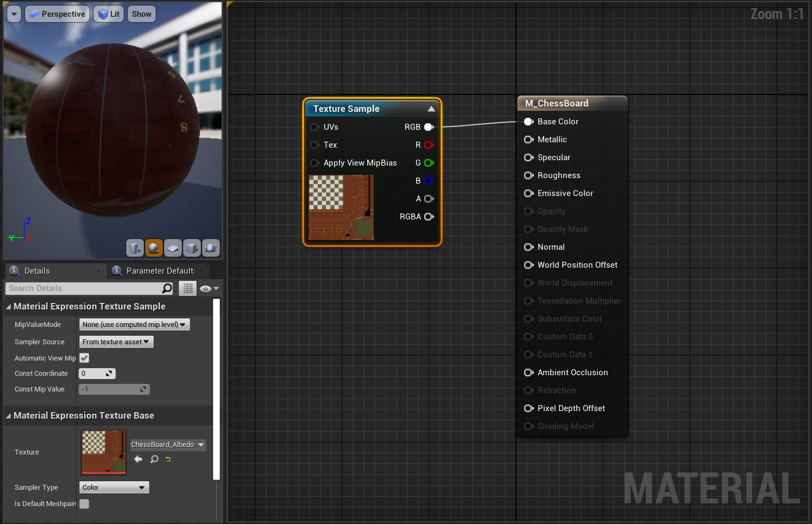The image size is (812, 524).
Task: Open the Sampler Source dropdown
Action: tap(116, 342)
